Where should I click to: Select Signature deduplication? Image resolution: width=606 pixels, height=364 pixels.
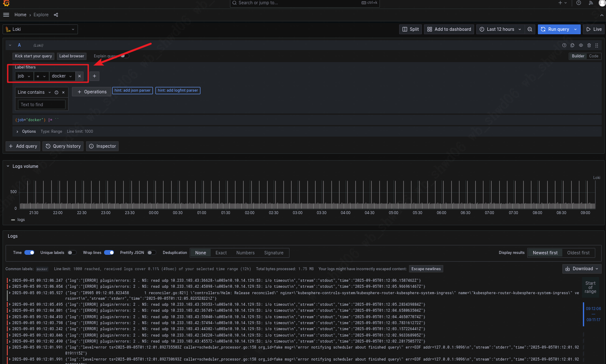[x=274, y=253]
